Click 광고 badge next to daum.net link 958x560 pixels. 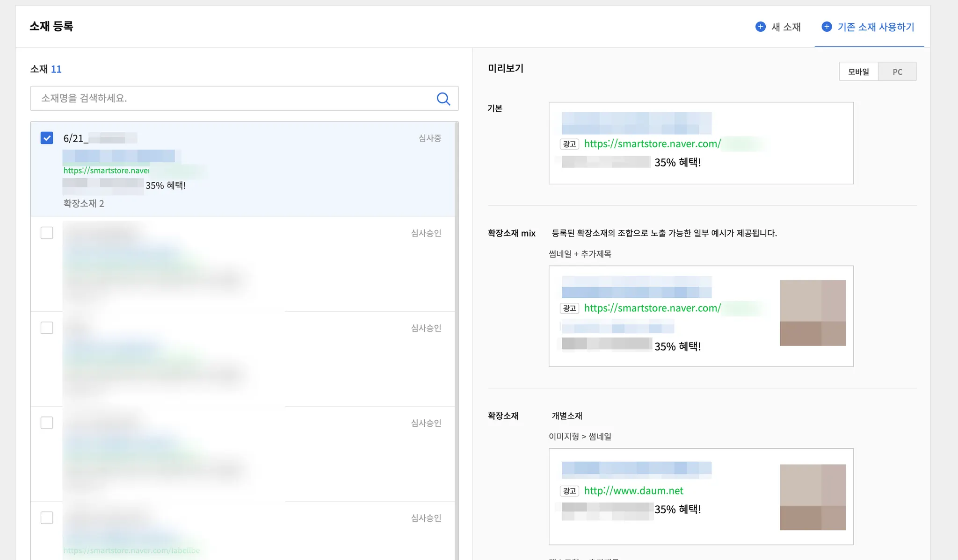569,491
